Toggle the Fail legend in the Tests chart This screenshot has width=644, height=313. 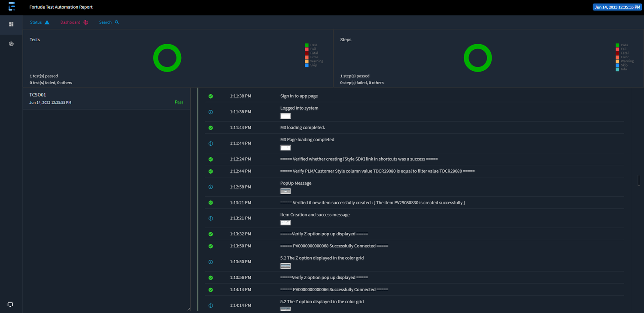tap(312, 48)
